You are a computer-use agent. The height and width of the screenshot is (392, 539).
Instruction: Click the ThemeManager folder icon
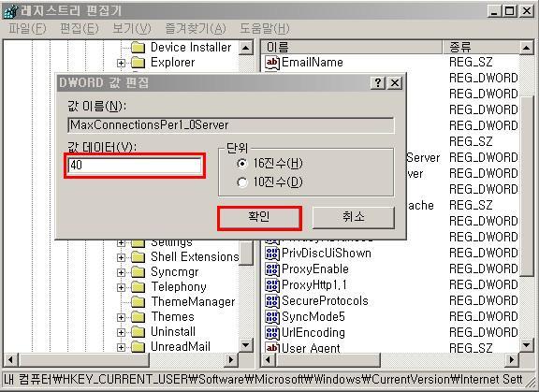pyautogui.click(x=138, y=302)
